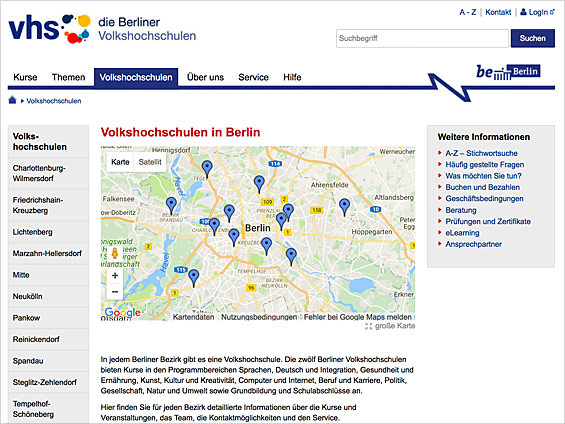
Task: Click the Suchbegriff search field
Action: pyautogui.click(x=422, y=38)
